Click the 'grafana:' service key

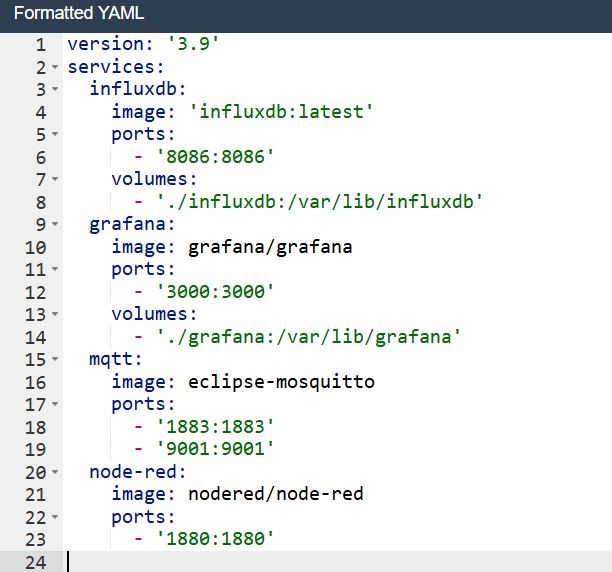pos(132,225)
